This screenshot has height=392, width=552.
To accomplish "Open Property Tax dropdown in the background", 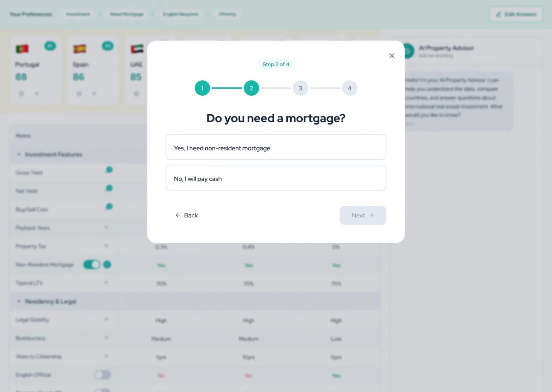I will click(106, 246).
